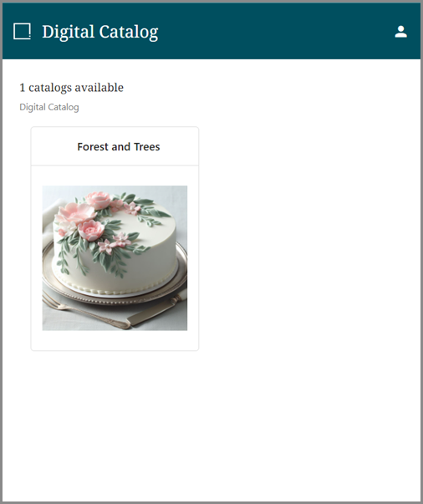Click the word Trees in the card title
The width and height of the screenshot is (423, 504).
[x=147, y=146]
